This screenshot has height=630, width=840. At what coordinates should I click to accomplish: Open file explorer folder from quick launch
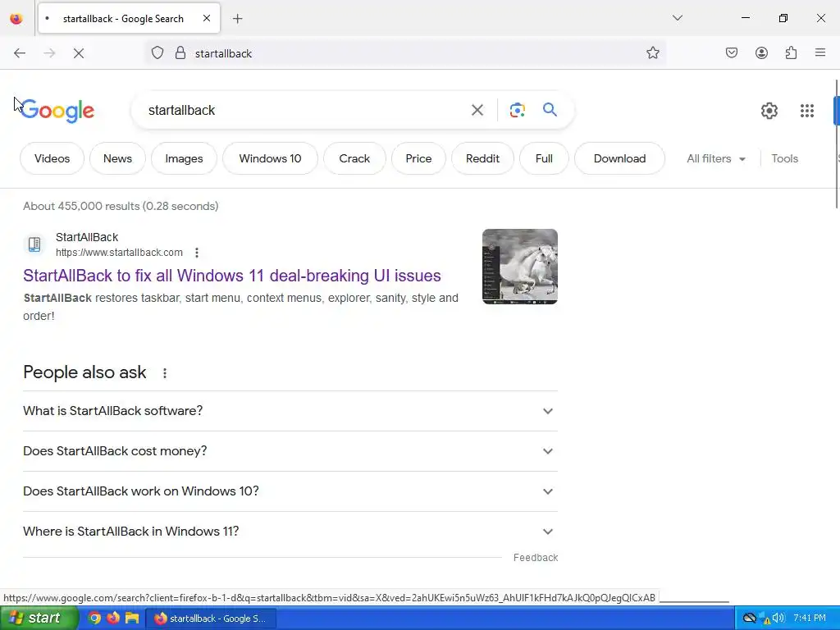pos(132,619)
